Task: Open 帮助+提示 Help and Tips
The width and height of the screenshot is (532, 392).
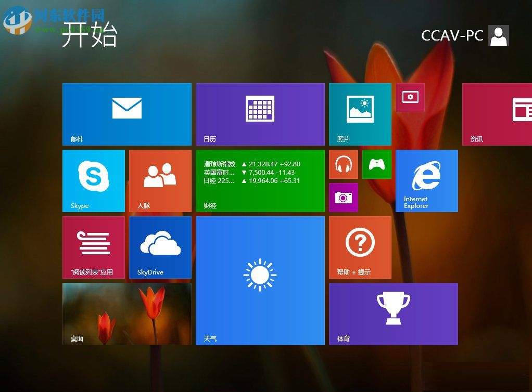Action: (x=360, y=247)
